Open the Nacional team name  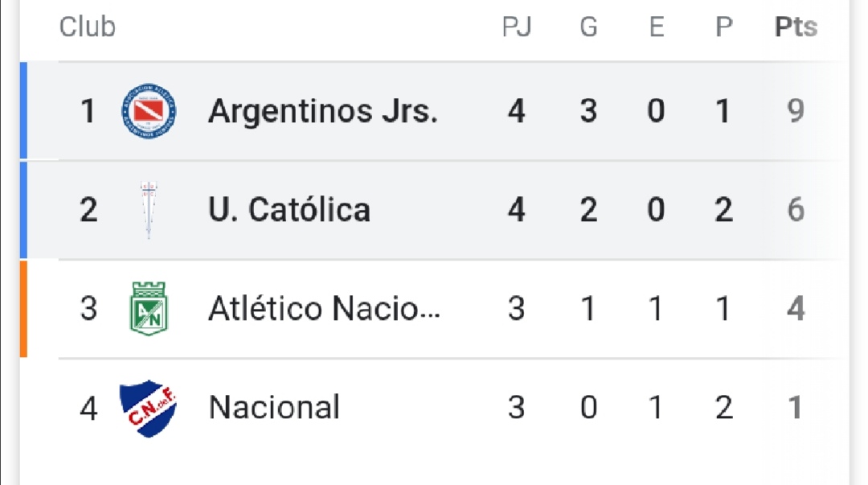274,408
